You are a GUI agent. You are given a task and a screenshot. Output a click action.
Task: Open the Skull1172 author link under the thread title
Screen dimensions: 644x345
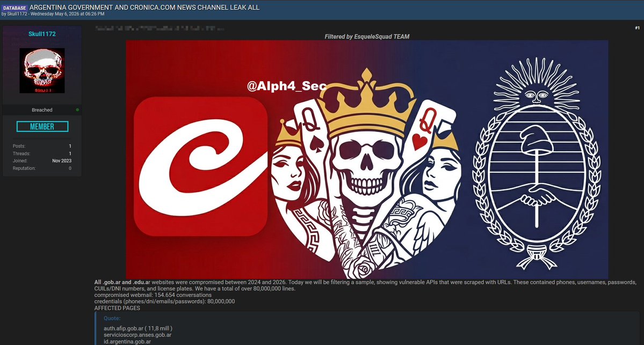[x=17, y=14]
